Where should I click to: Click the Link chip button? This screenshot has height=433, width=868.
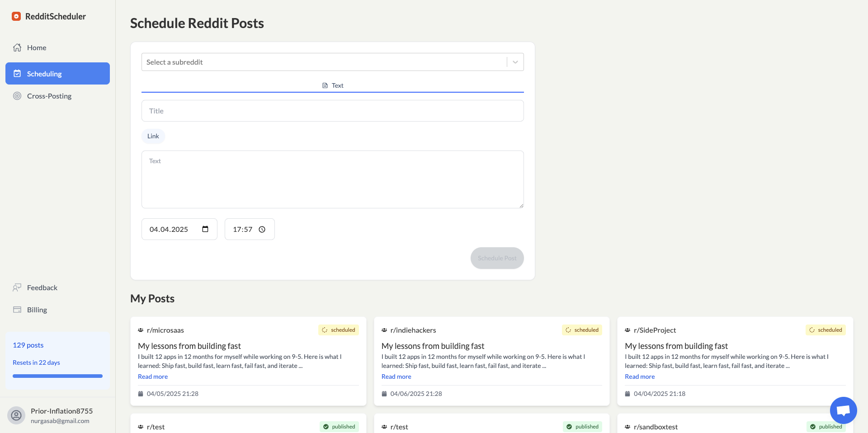(x=153, y=136)
